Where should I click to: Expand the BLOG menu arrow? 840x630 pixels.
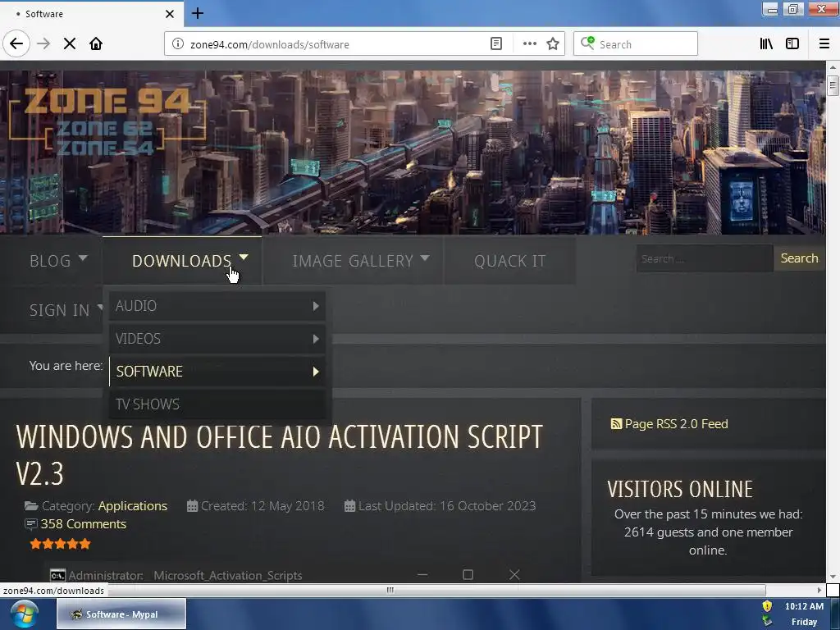(x=83, y=258)
